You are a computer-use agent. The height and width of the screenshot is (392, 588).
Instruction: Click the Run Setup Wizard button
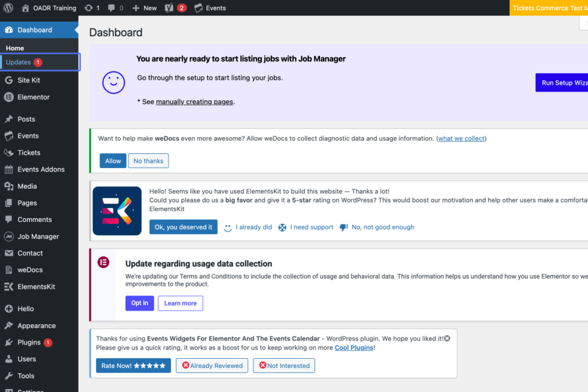(562, 83)
